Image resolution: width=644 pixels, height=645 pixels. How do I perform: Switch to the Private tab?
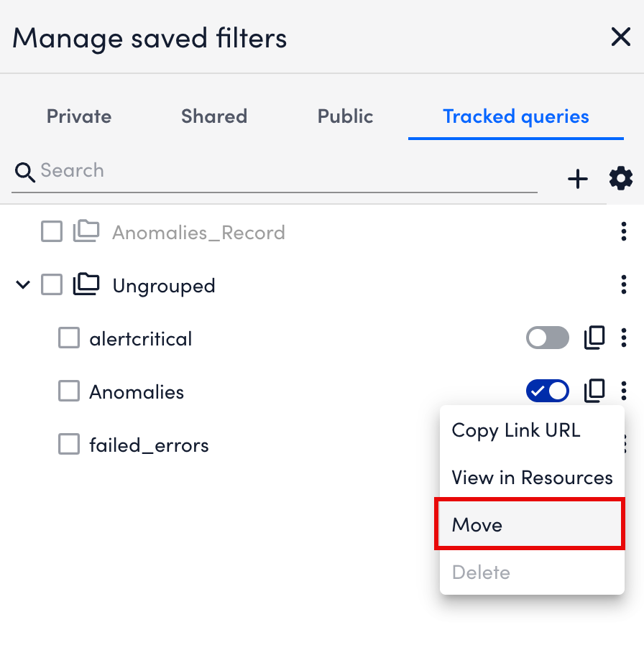pos(78,116)
